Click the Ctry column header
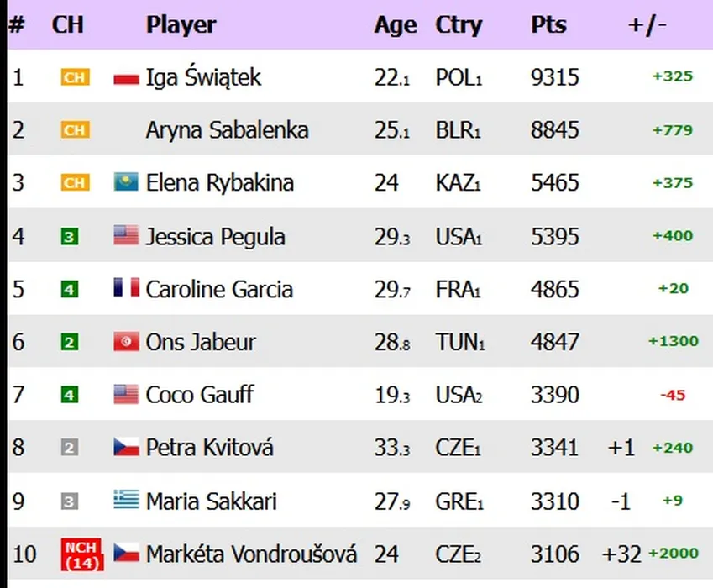713x588 pixels. pyautogui.click(x=459, y=25)
